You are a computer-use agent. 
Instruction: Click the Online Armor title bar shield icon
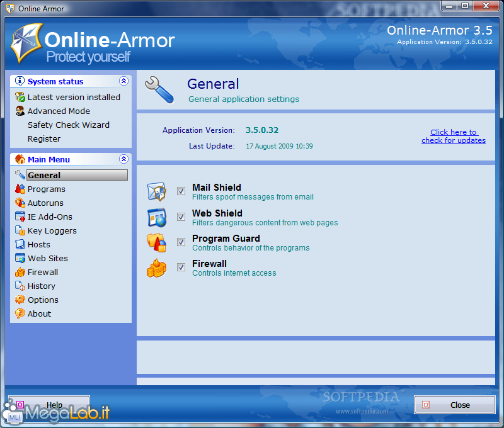10,9
